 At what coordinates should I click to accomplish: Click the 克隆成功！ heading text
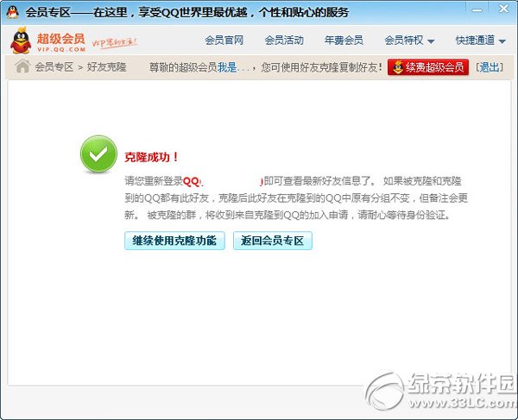pos(152,157)
